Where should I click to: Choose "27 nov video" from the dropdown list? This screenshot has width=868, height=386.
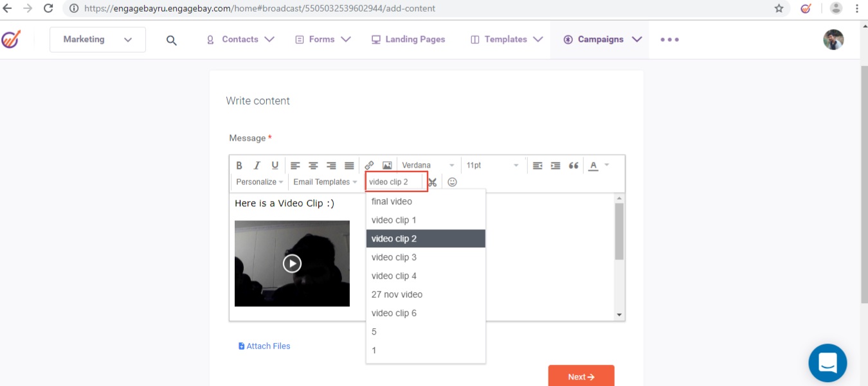[397, 295]
